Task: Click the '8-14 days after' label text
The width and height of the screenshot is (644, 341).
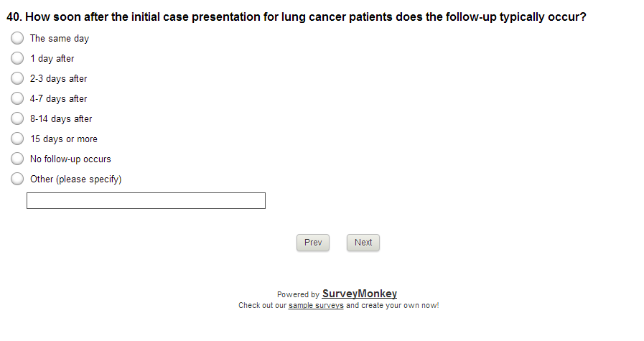Action: (61, 119)
